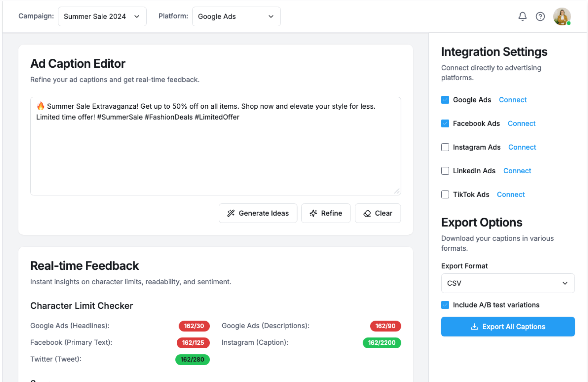
Task: Click the notification bell icon
Action: point(522,16)
